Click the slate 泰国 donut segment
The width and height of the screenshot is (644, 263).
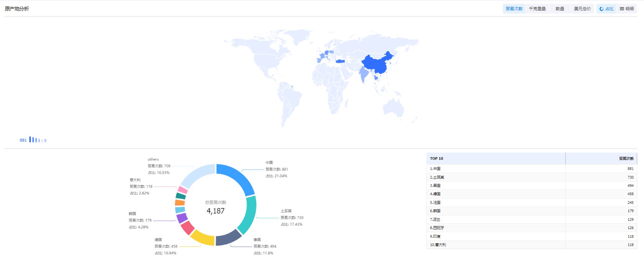pos(228,237)
